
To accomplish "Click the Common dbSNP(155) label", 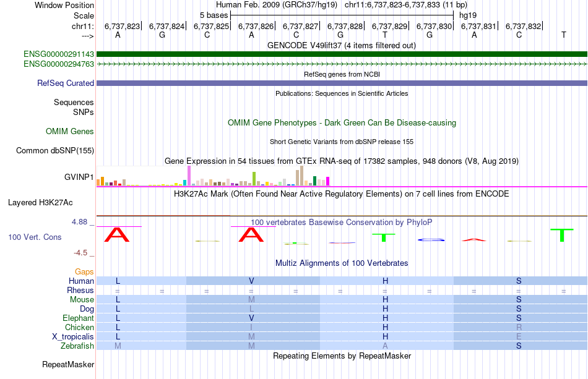I will pyautogui.click(x=54, y=151).
